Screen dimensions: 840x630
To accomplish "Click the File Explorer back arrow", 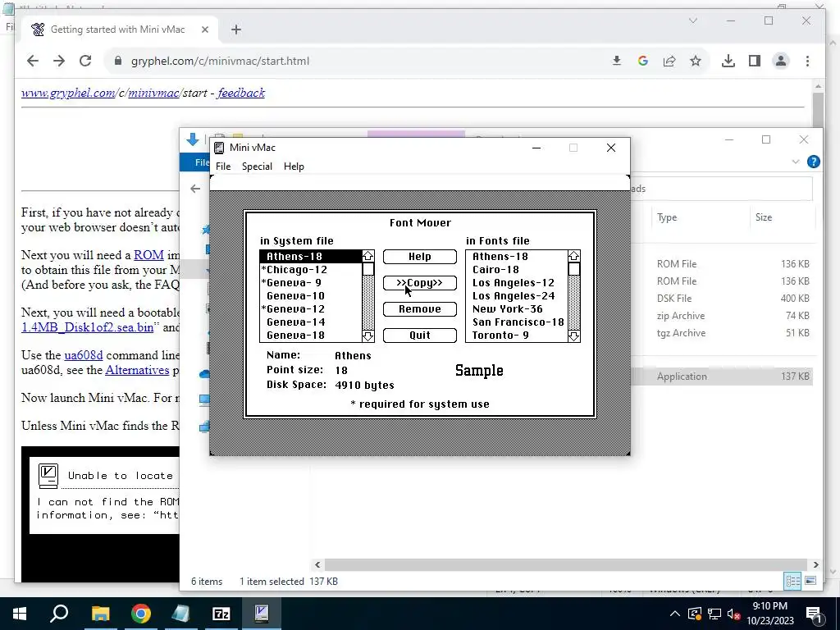I will point(195,189).
